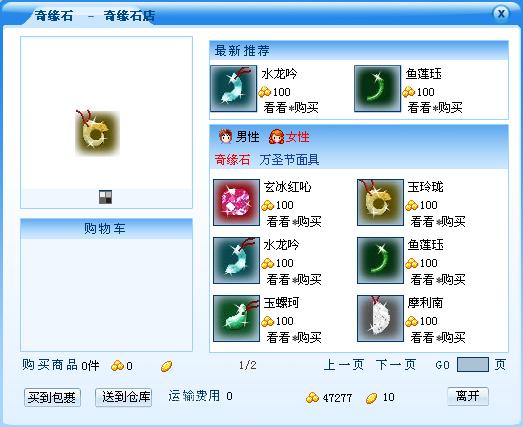
Task: Click the page number input field
Action: pyautogui.click(x=473, y=365)
